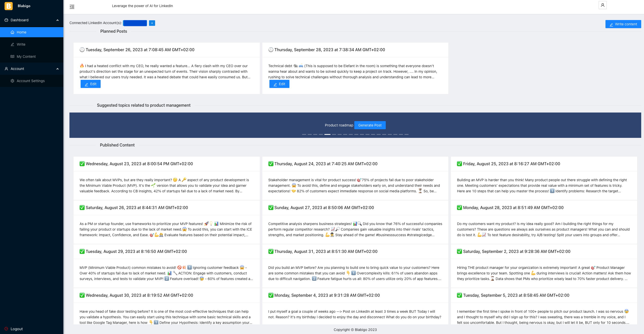Click green check on August 24 post
Image resolution: width=644 pixels, height=334 pixels.
[x=271, y=164]
